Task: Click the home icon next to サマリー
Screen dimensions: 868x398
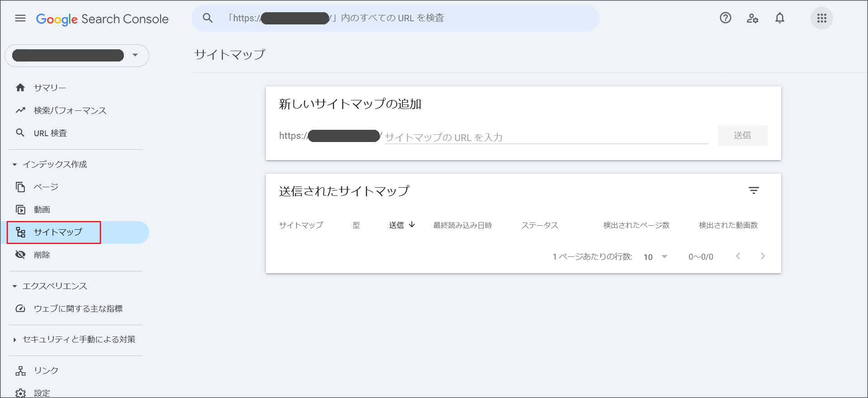Action: click(x=20, y=88)
